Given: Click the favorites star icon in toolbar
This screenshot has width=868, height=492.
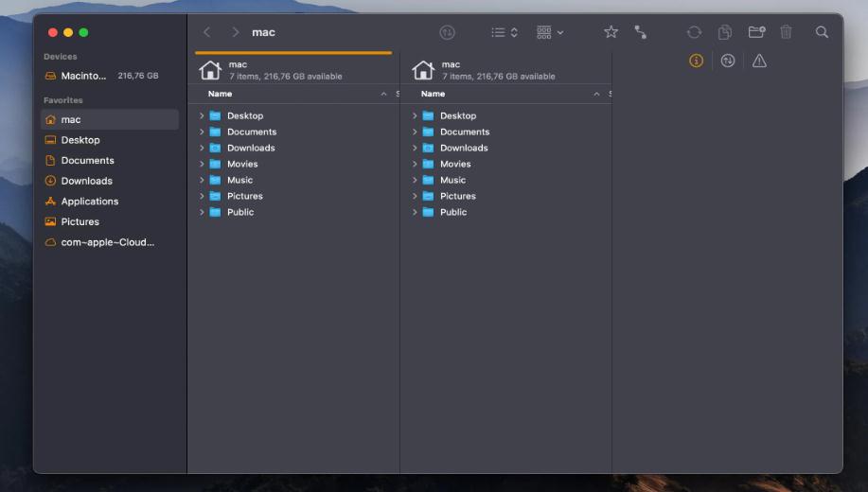Looking at the screenshot, I should click(x=611, y=32).
